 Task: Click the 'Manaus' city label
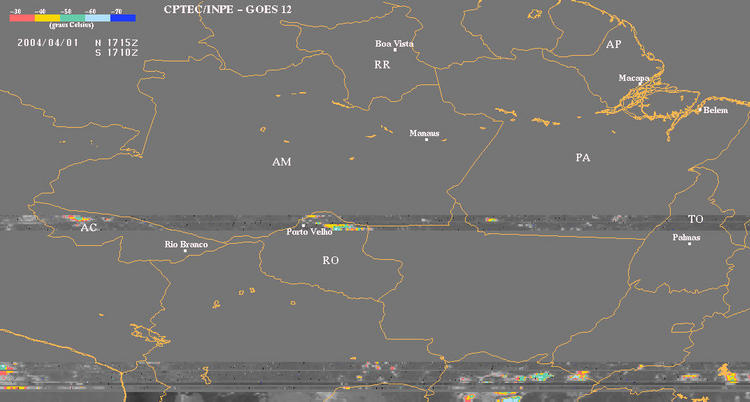[424, 133]
